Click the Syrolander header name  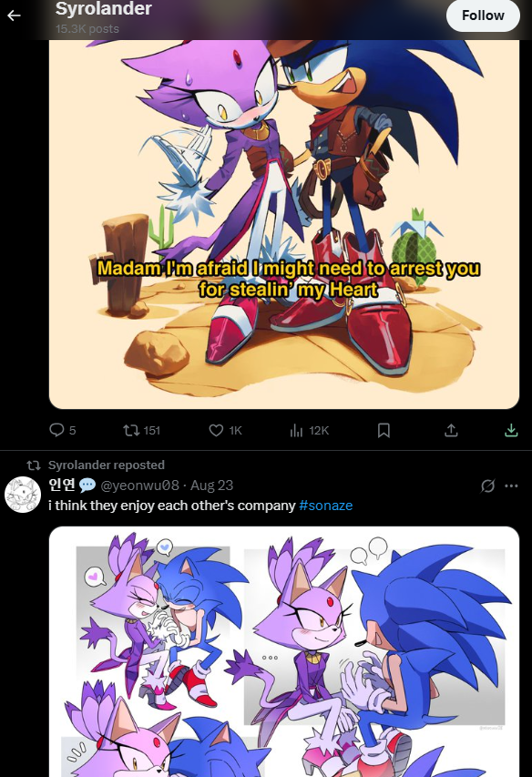tap(104, 8)
